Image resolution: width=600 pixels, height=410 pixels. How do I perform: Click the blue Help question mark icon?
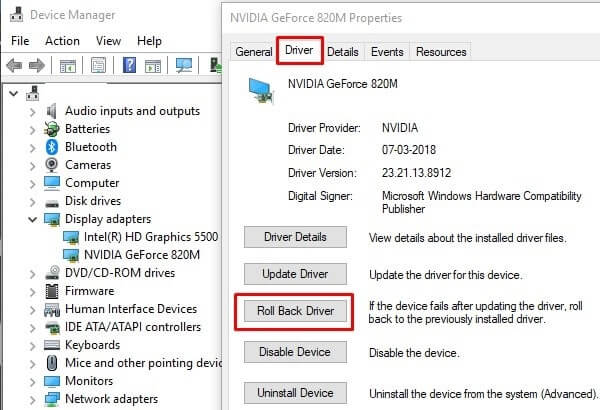click(x=129, y=65)
